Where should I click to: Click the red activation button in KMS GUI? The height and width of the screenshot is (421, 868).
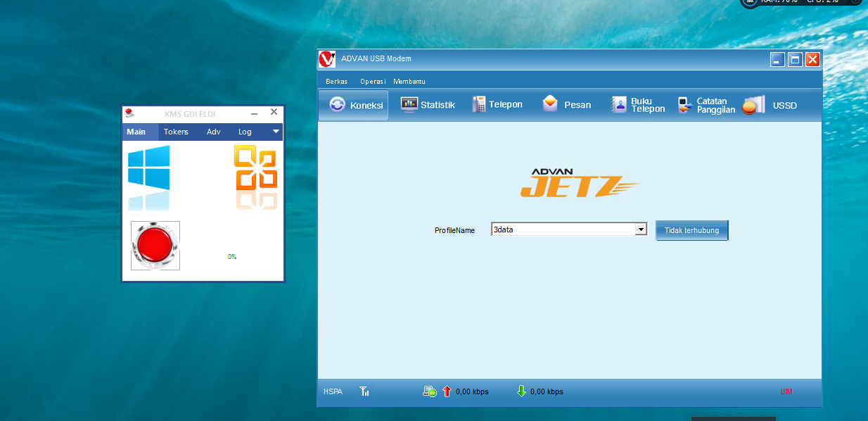point(155,246)
